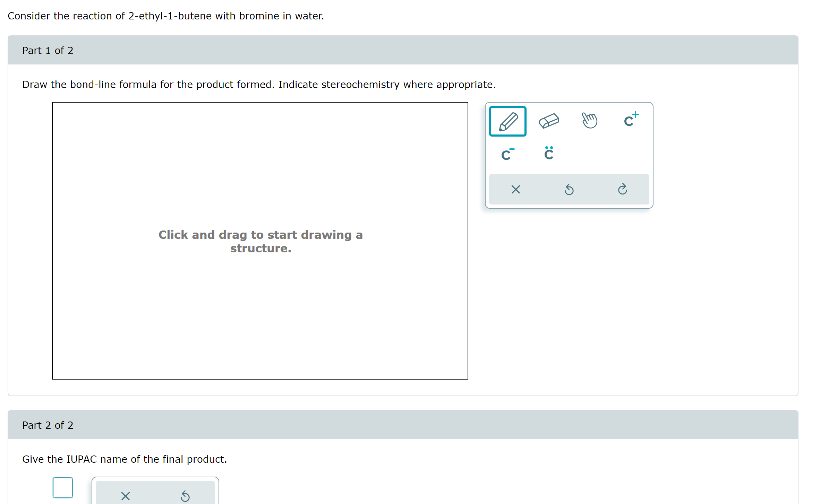Click redo arrow in drawing toolbar
This screenshot has width=820, height=504.
point(622,189)
